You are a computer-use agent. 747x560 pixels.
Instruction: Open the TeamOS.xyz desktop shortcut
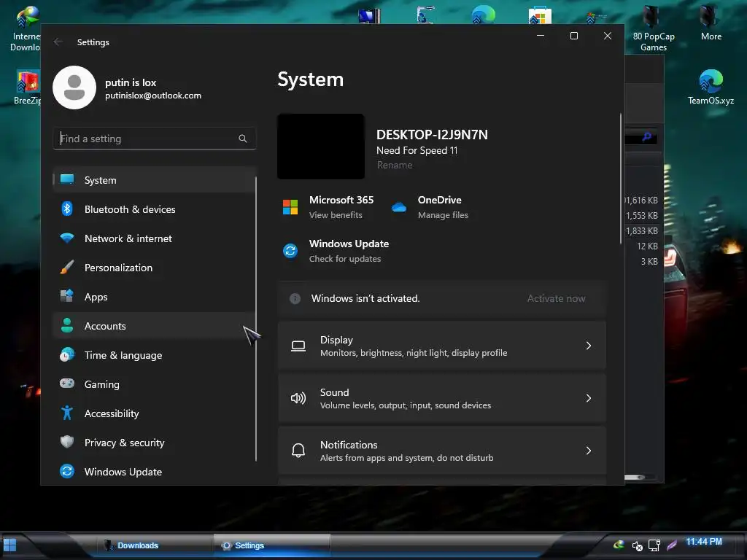[x=711, y=87]
